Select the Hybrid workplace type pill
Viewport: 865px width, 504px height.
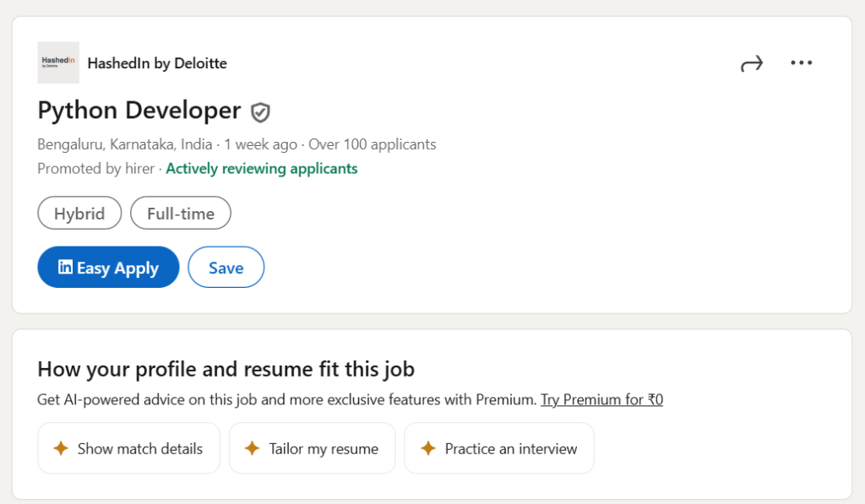79,214
